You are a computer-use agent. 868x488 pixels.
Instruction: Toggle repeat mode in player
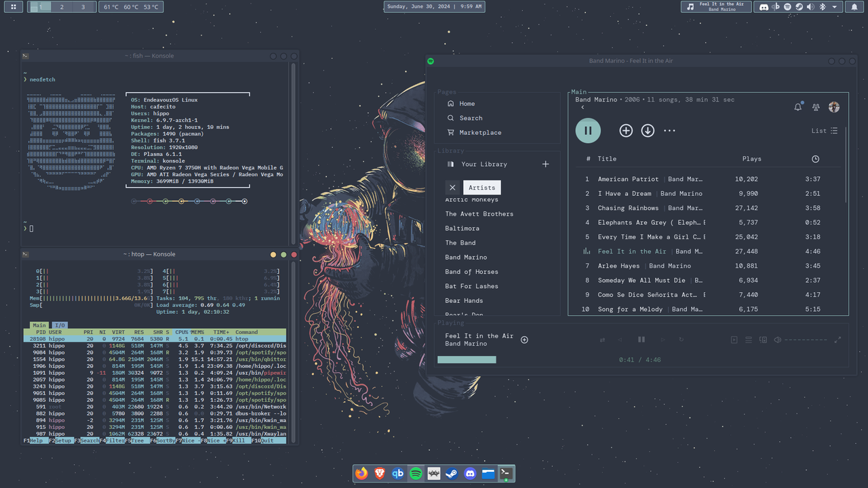(x=681, y=340)
